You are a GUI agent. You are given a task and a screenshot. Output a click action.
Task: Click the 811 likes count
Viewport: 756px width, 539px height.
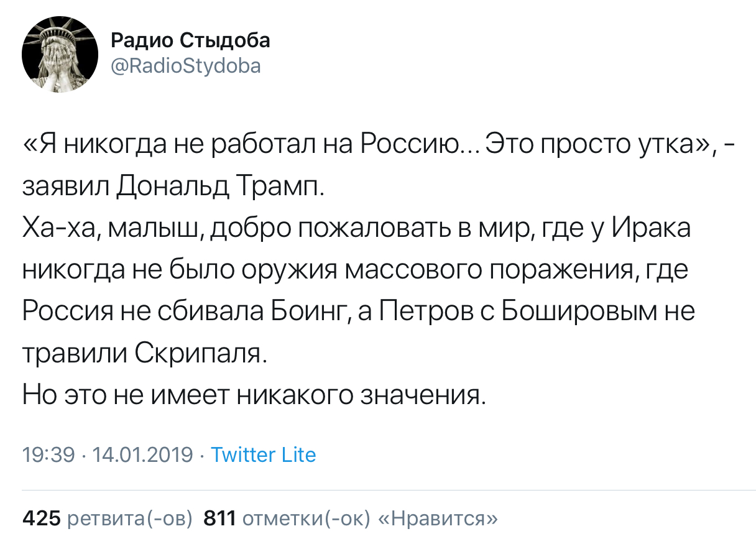[x=219, y=517]
